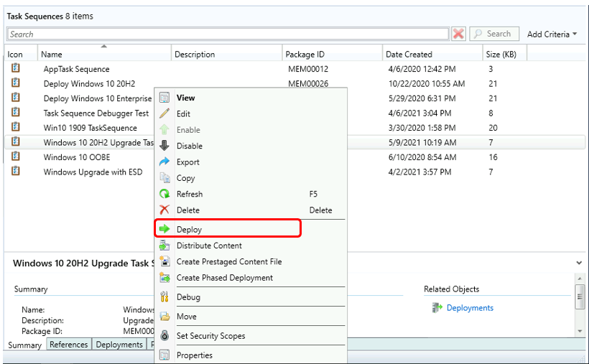Sort by the Size (KB) column header
The image size is (589, 364).
click(x=504, y=54)
